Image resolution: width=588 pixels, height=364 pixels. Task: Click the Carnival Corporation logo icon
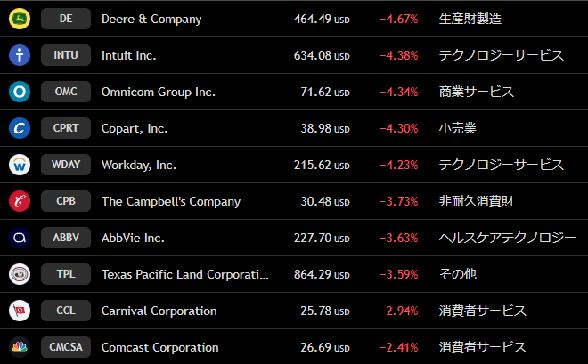click(20, 311)
